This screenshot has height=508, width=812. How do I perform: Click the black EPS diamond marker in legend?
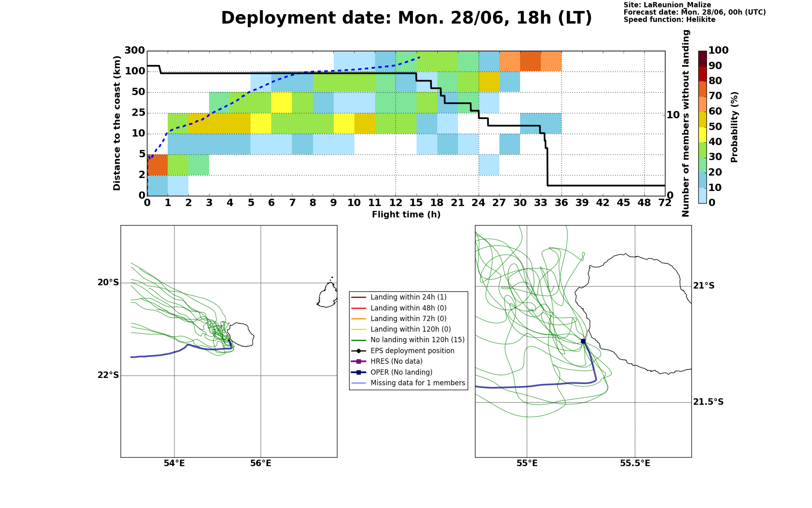click(x=358, y=351)
